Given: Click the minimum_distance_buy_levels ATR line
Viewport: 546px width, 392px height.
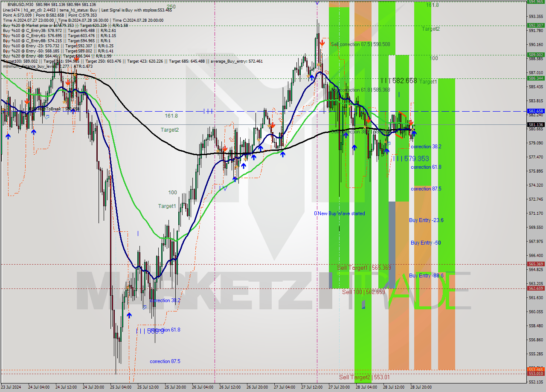Looking at the screenshot, I should pos(48,66).
